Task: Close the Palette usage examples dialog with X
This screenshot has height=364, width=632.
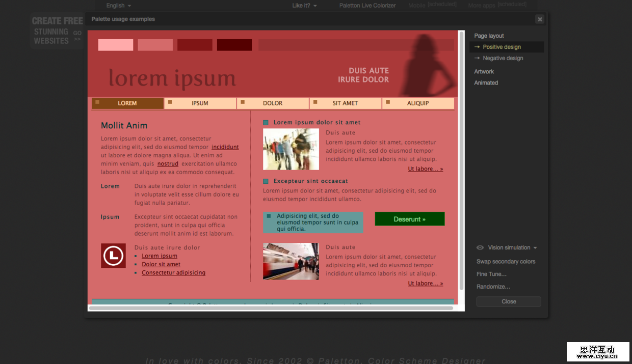Action: click(539, 19)
